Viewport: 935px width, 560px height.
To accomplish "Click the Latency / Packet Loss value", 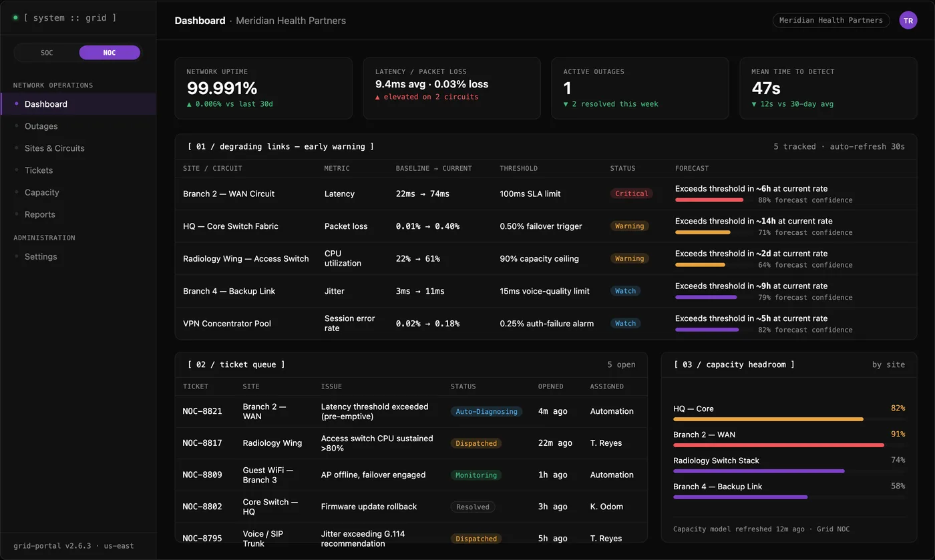I will [x=431, y=84].
